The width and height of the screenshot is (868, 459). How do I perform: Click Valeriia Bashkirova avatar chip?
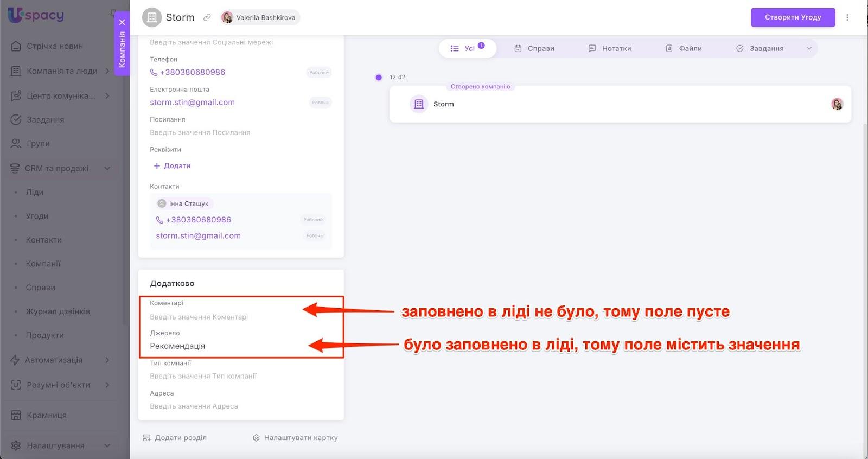pos(259,17)
